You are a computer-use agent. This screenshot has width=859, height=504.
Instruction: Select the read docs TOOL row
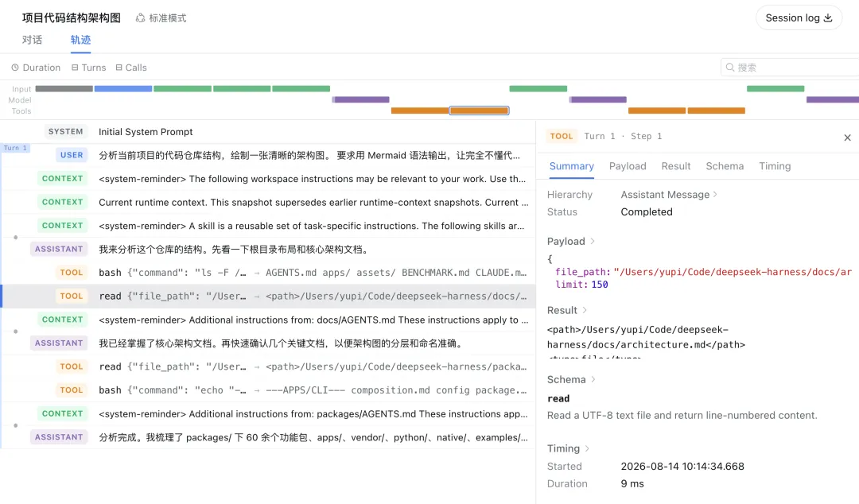click(x=268, y=297)
